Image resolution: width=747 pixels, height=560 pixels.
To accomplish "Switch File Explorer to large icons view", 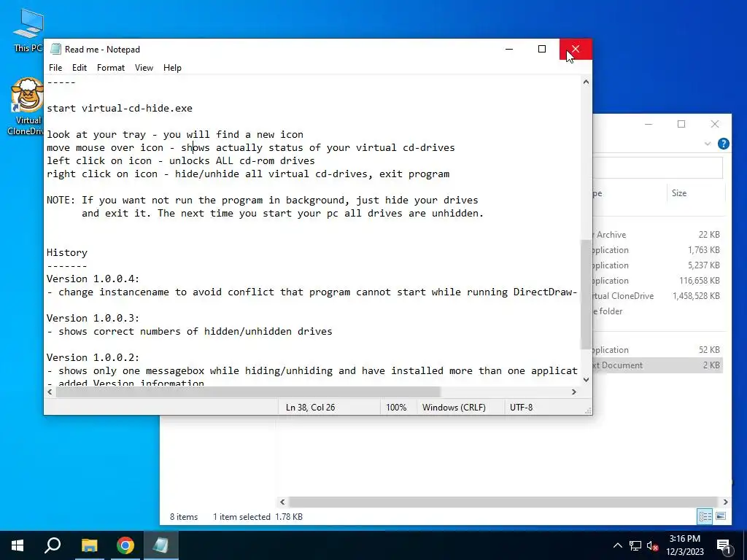I will [721, 517].
